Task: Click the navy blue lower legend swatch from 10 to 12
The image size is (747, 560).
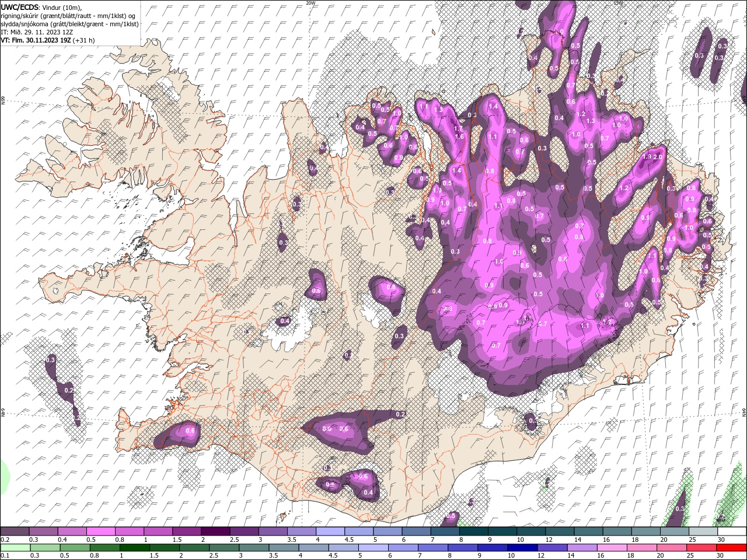Action: click(522, 548)
